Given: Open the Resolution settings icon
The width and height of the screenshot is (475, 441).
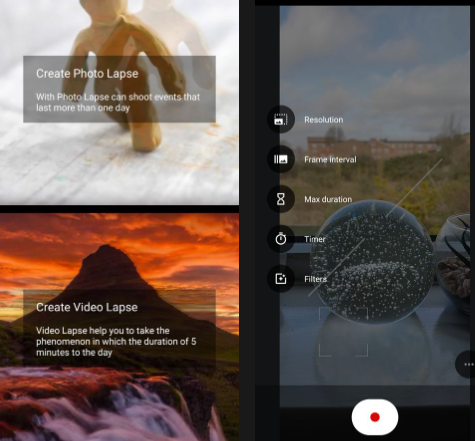Looking at the screenshot, I should (x=281, y=119).
